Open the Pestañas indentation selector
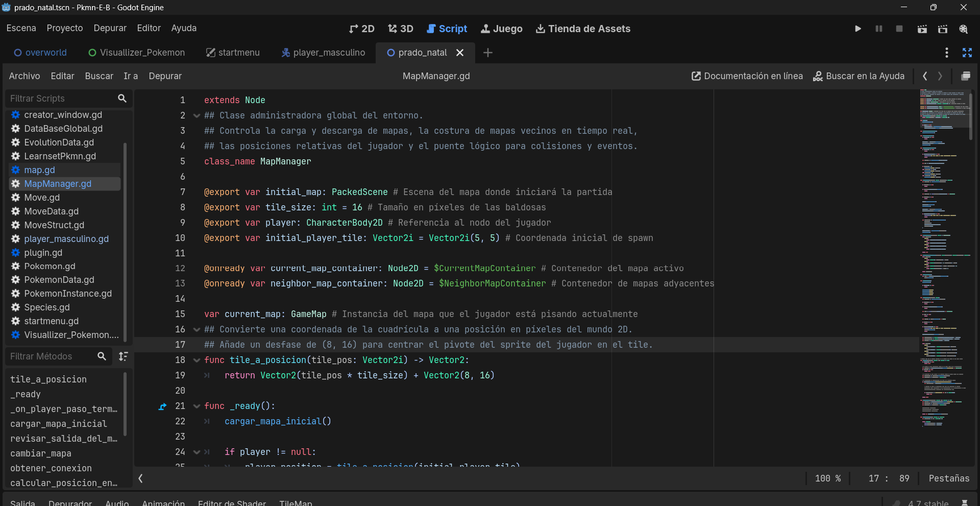 pyautogui.click(x=949, y=478)
